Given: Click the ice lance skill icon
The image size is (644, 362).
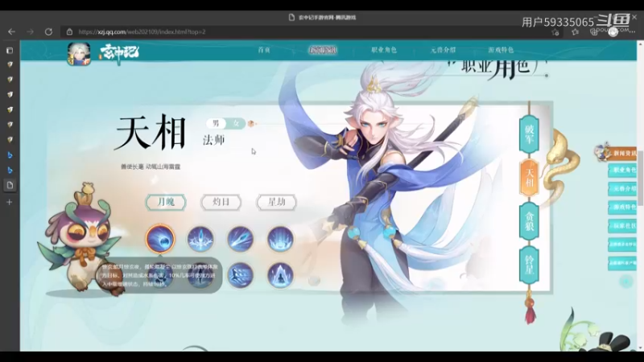Looking at the screenshot, I should point(240,239).
